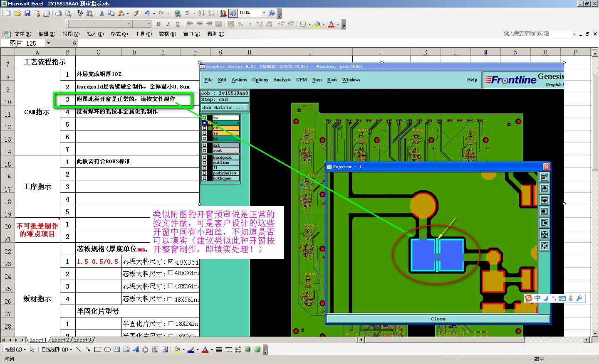Screen dimensions: 599x364
Task: Open Print Preview from the toolbar
Action: click(x=68, y=13)
